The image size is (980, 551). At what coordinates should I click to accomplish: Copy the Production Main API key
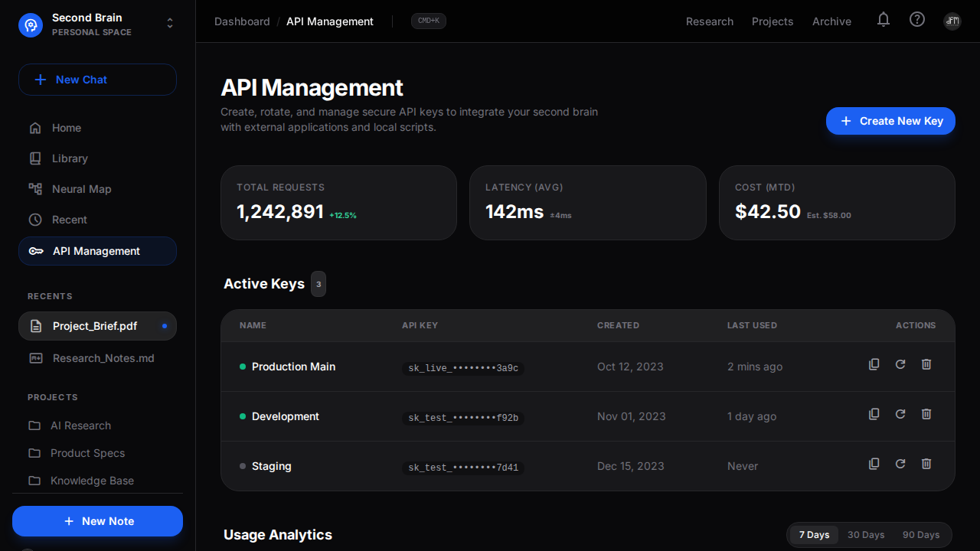[x=874, y=364]
